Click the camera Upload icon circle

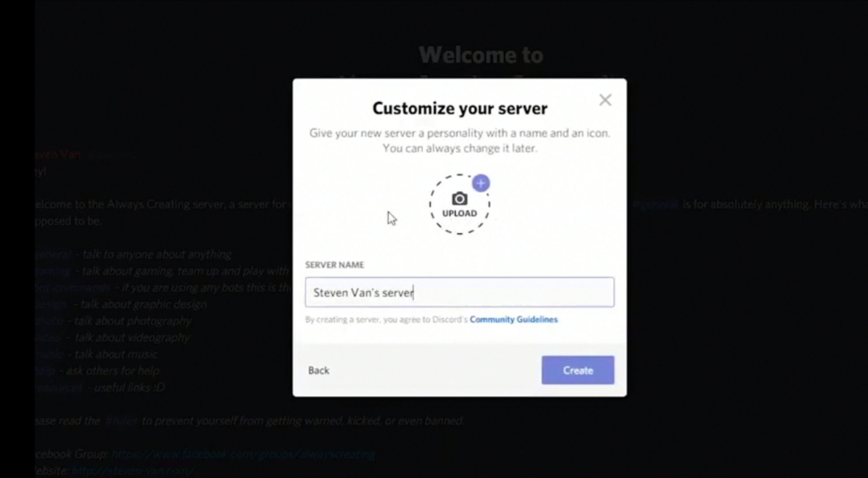pos(459,204)
